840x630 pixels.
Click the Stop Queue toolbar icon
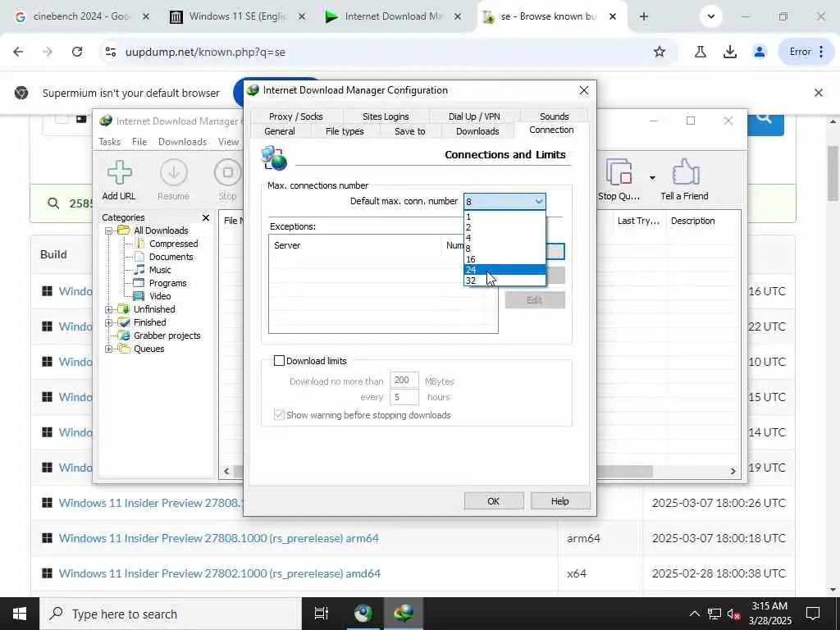(619, 180)
